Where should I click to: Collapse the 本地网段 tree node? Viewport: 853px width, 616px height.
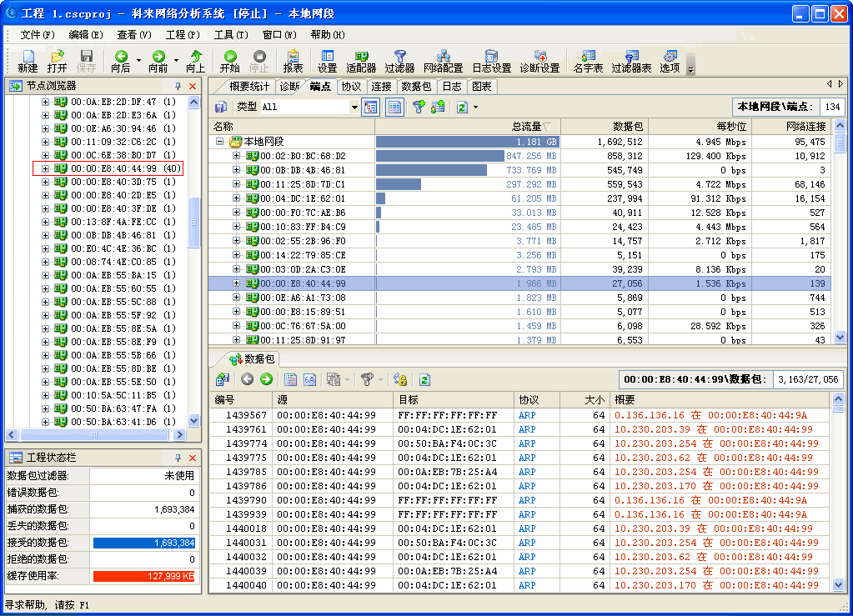pyautogui.click(x=220, y=142)
